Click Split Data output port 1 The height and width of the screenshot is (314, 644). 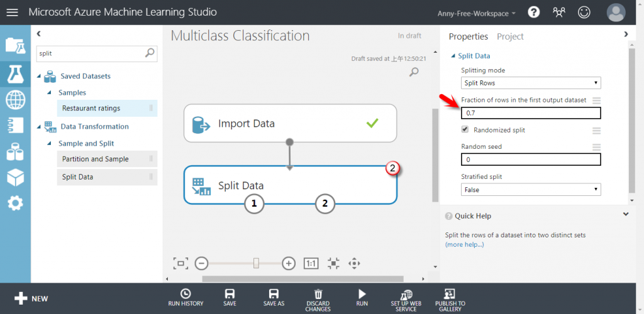click(x=254, y=203)
